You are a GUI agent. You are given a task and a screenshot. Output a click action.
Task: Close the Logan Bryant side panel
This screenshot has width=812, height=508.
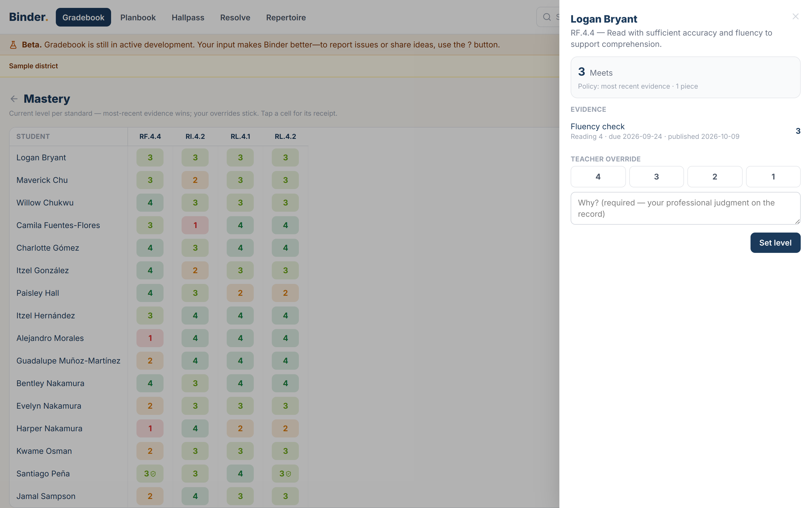[795, 16]
